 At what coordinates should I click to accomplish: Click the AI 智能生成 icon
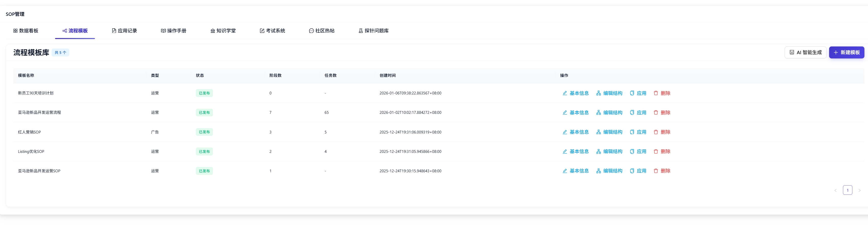pos(792,53)
